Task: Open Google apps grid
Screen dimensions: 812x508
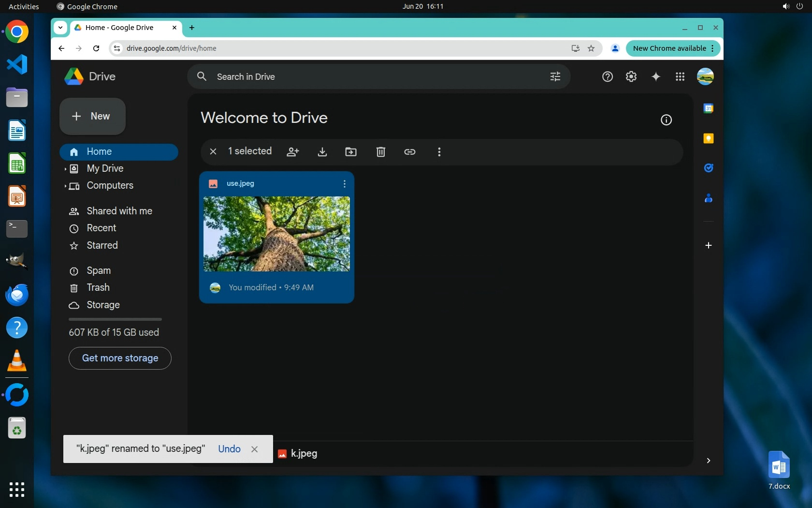Action: click(680, 76)
